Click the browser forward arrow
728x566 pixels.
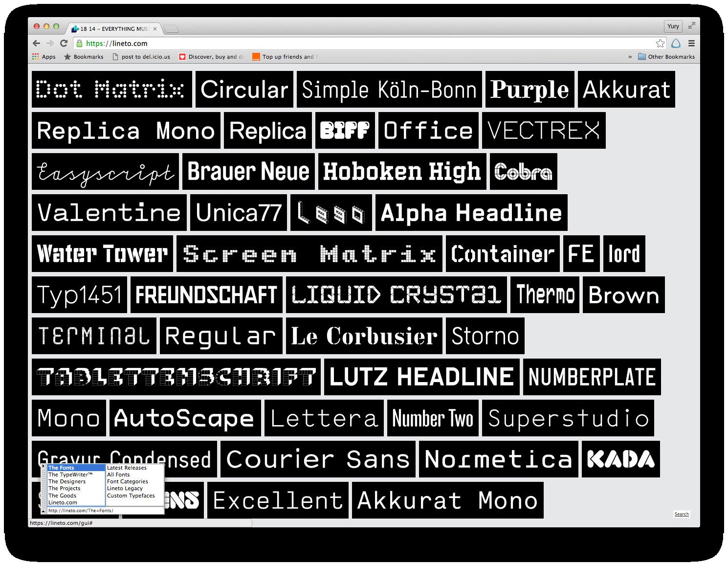50,44
